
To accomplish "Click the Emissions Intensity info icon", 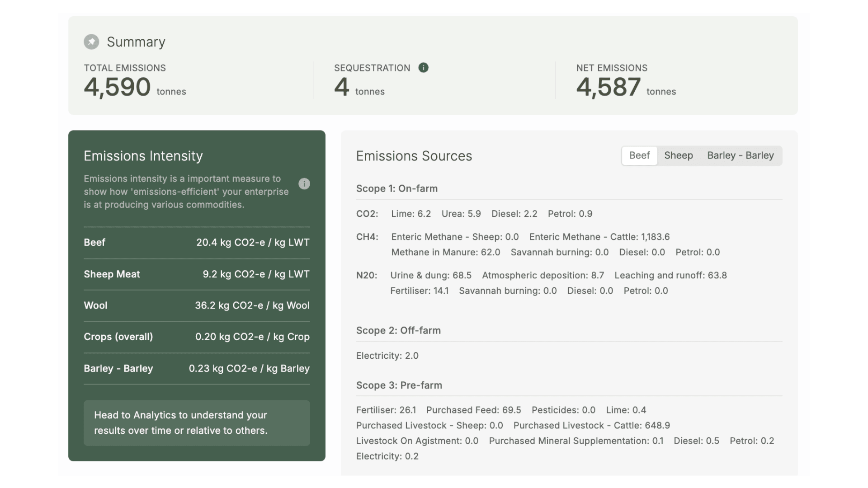I will [x=304, y=184].
